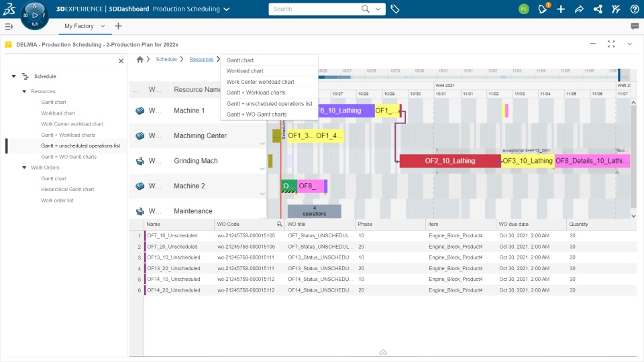The height and width of the screenshot is (362, 644).
Task: Sort by Quantity column header
Action: pyautogui.click(x=578, y=224)
